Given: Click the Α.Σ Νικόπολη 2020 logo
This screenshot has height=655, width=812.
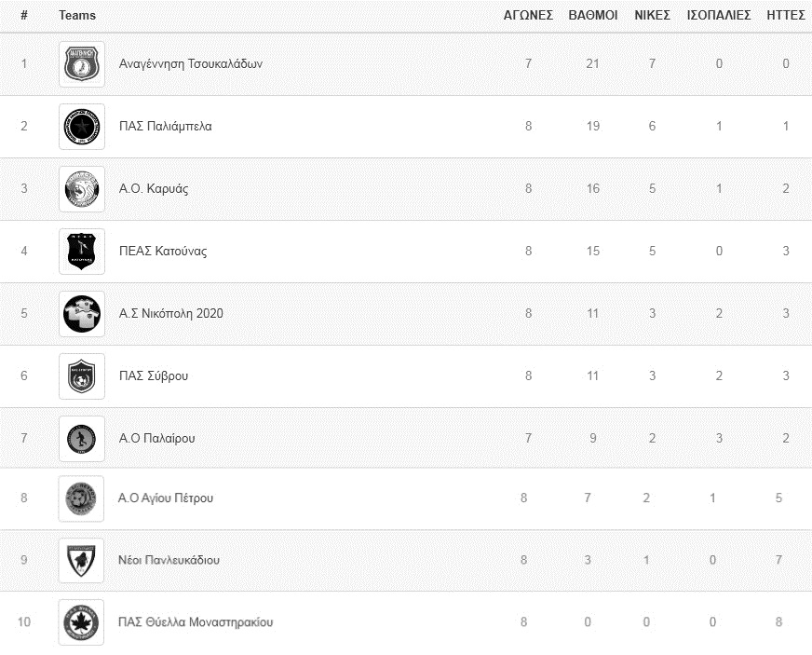Looking at the screenshot, I should 82,314.
